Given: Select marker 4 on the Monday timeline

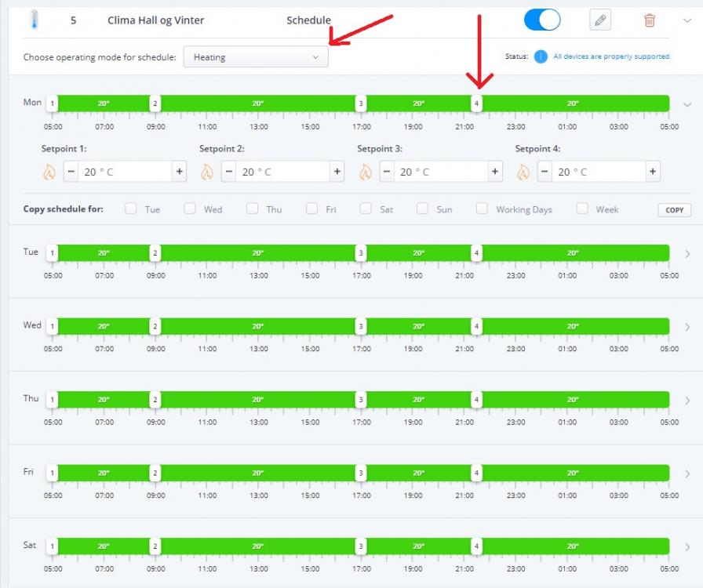Looking at the screenshot, I should tap(476, 103).
